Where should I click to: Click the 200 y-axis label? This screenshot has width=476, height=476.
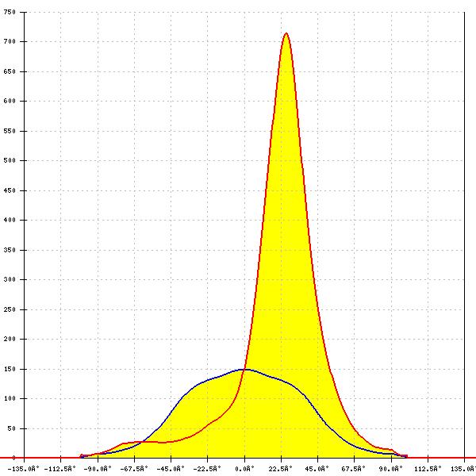tap(10, 339)
